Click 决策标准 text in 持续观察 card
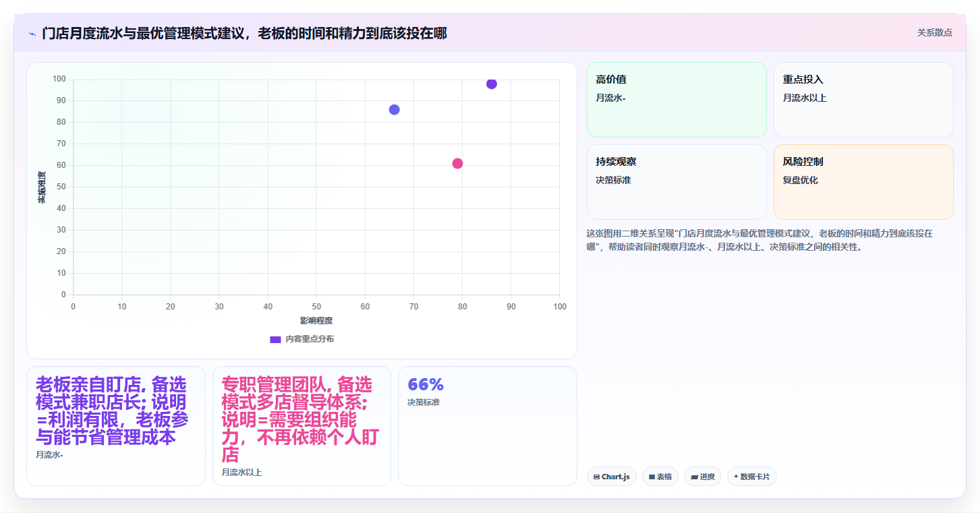Viewport: 980px width, 513px height. tap(614, 181)
